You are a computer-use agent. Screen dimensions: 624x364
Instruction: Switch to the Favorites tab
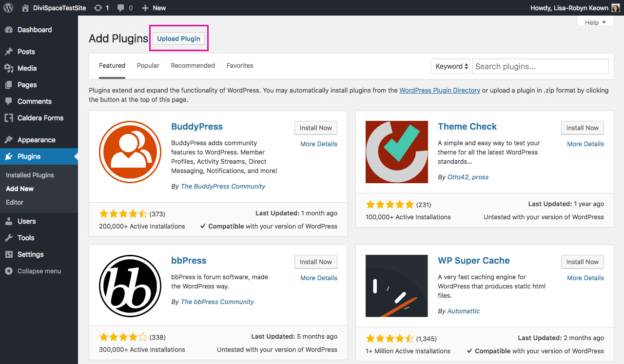(240, 66)
